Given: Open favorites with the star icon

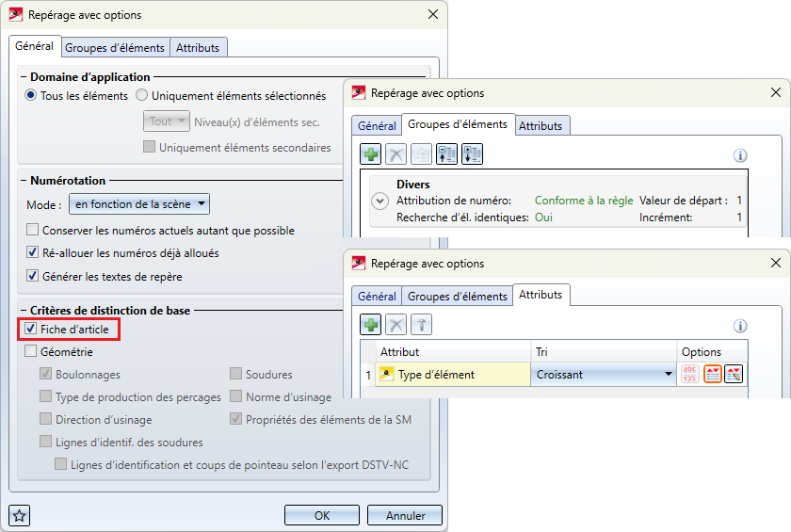Looking at the screenshot, I should 20,515.
